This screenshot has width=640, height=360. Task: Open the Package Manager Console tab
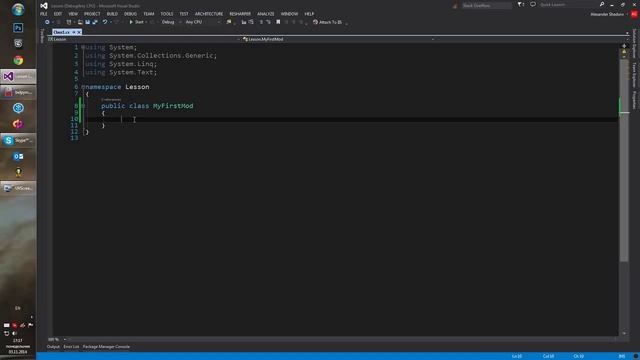[x=106, y=347]
